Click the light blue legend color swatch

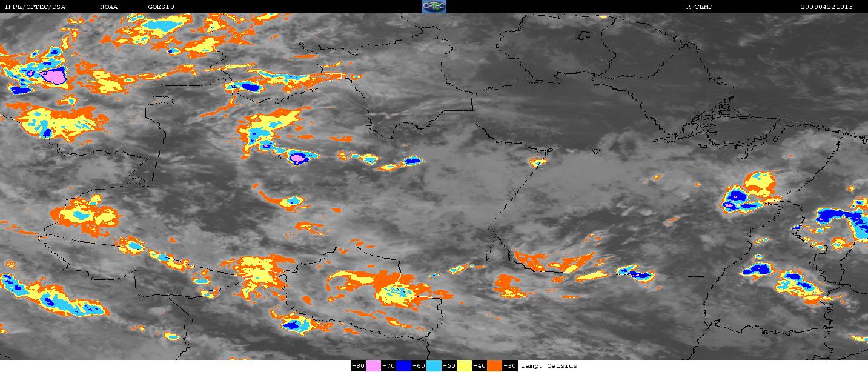434,366
